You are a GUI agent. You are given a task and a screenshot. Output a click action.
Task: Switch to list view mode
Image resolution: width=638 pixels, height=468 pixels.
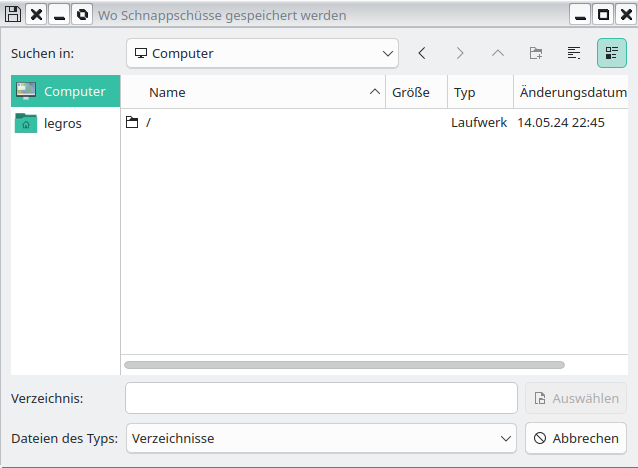(x=574, y=53)
